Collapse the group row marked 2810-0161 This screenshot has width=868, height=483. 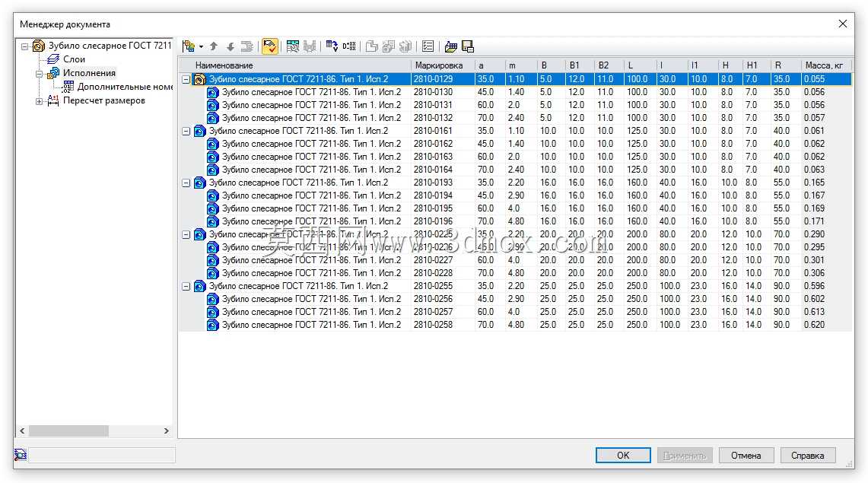coord(186,132)
